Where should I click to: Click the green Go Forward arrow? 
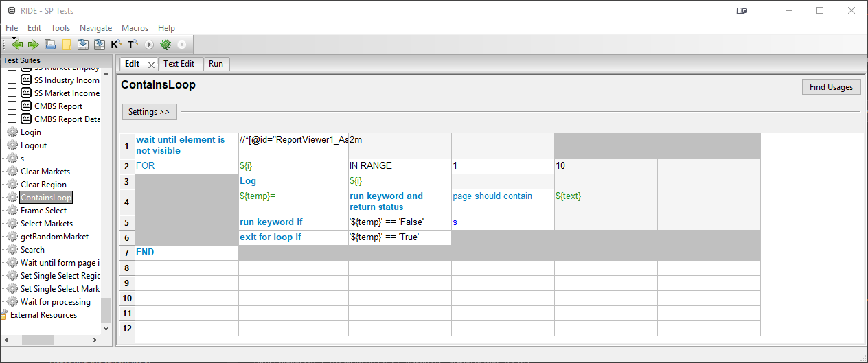(33, 45)
